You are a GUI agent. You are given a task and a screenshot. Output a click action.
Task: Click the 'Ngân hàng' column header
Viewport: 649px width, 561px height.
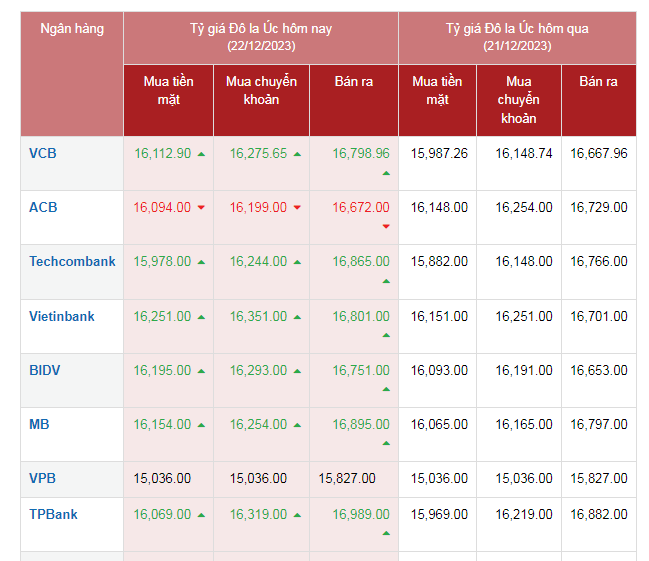[72, 29]
